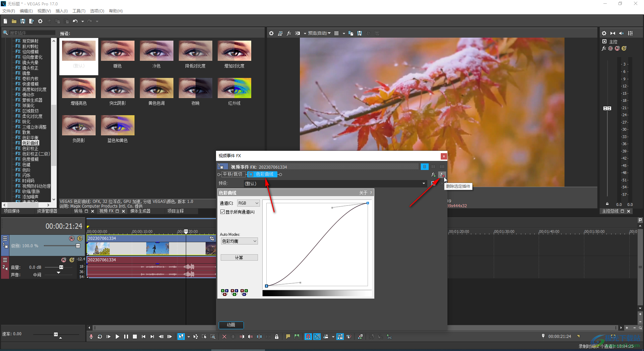This screenshot has height=351, width=644.
Task: Pause playback in transport bar
Action: pyautogui.click(x=126, y=337)
